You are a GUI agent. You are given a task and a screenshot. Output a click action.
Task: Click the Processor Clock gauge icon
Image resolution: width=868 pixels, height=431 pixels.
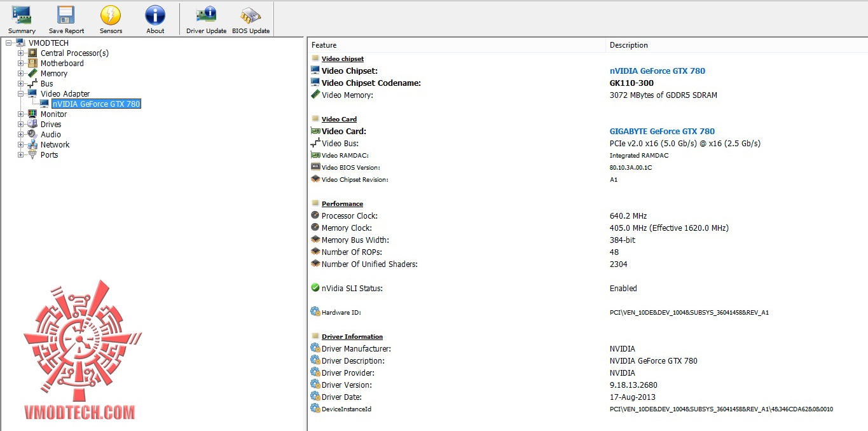[315, 215]
